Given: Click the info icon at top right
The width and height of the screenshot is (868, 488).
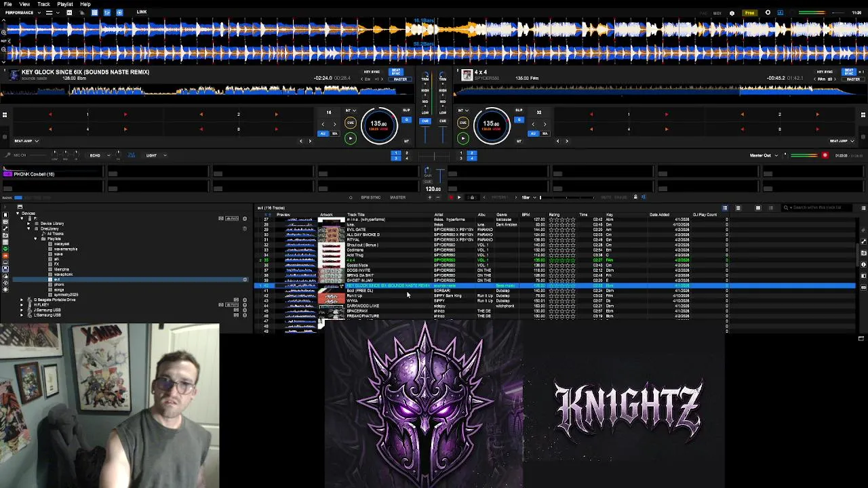Looking at the screenshot, I should click(732, 13).
